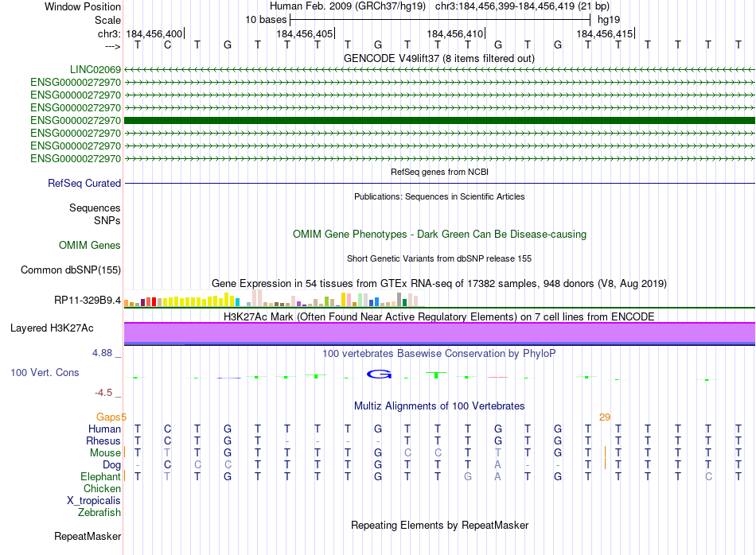Viewport: 756px width, 555px height.
Task: Open the RP11-329B9.4 GTEx label
Action: (88, 300)
